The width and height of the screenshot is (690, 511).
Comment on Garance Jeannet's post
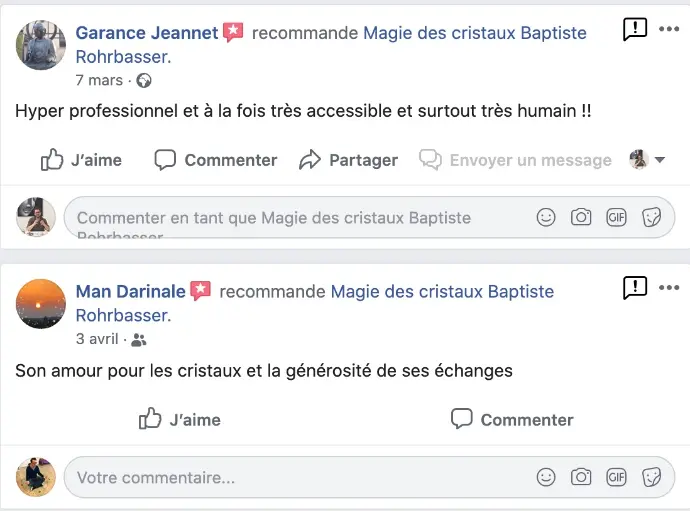click(216, 160)
